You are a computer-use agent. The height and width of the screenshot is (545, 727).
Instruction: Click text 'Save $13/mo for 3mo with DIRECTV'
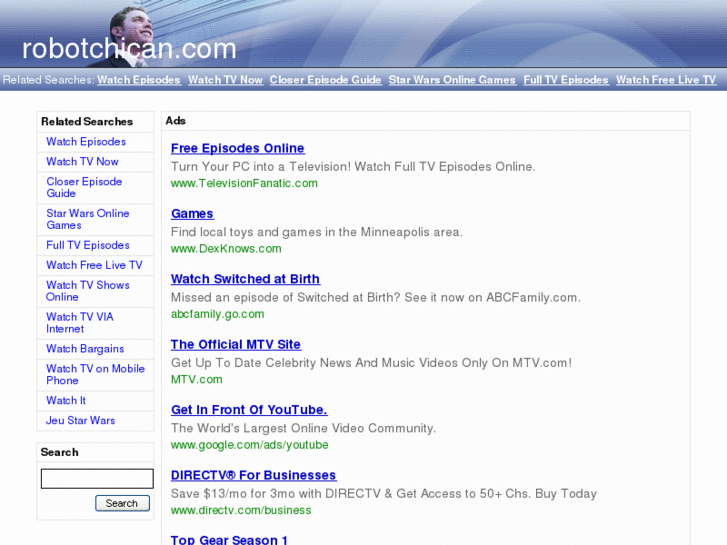[275, 494]
